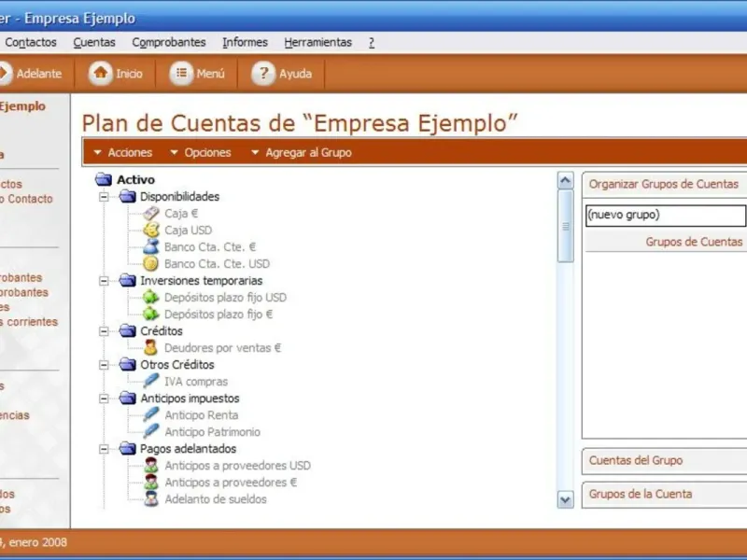Click the scrollbar up arrow
The height and width of the screenshot is (560, 747).
[x=565, y=180]
